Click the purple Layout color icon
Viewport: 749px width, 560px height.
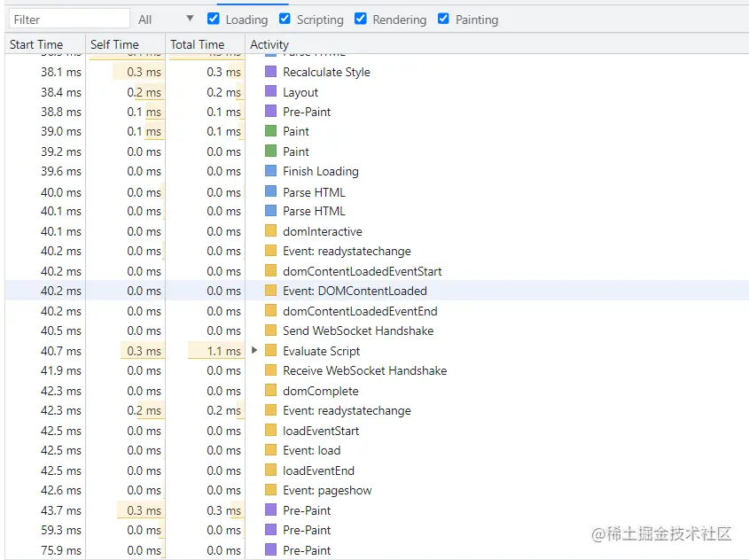point(271,91)
